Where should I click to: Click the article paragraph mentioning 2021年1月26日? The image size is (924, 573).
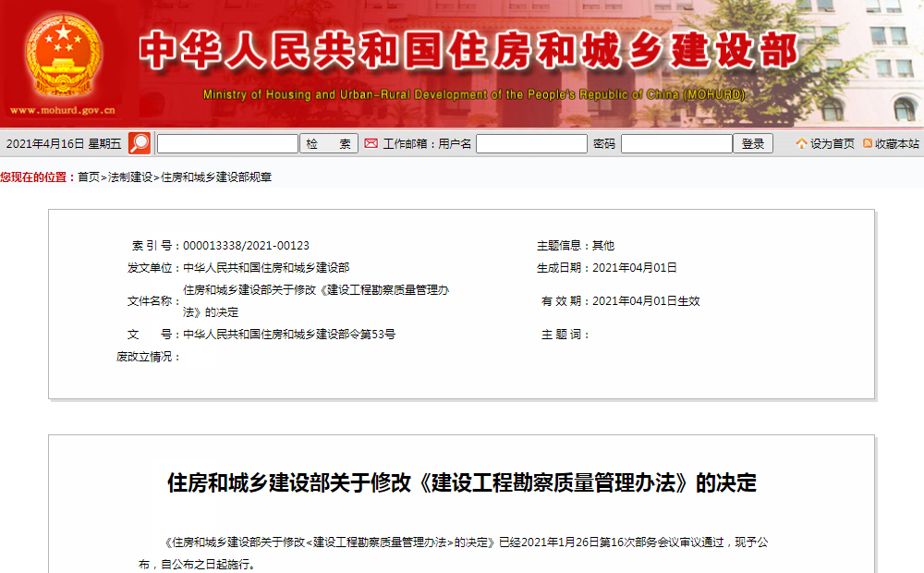coord(454,553)
